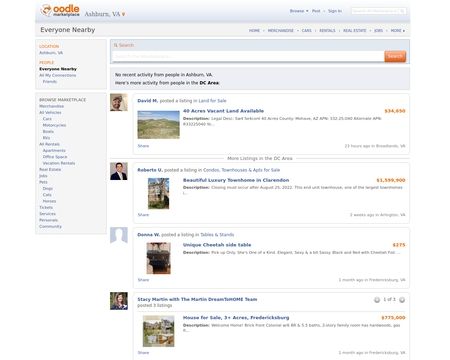Share the Clarendon townhome listing
This screenshot has height=360, width=450.
tap(143, 215)
